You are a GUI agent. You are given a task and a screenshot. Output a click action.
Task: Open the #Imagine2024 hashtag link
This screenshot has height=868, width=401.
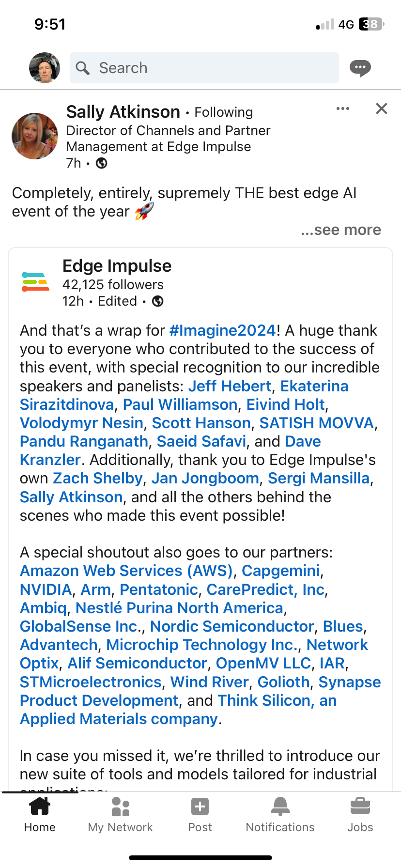(x=223, y=330)
